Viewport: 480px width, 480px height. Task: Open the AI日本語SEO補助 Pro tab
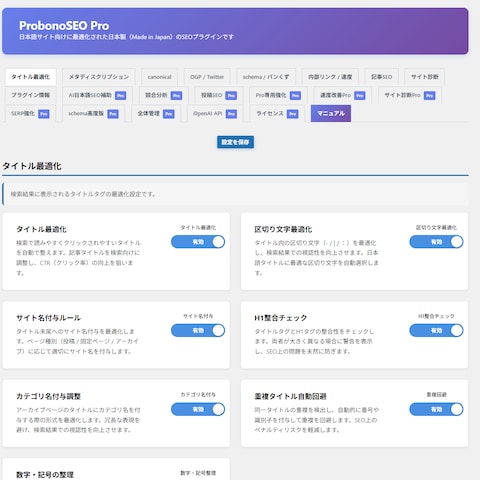coord(97,95)
